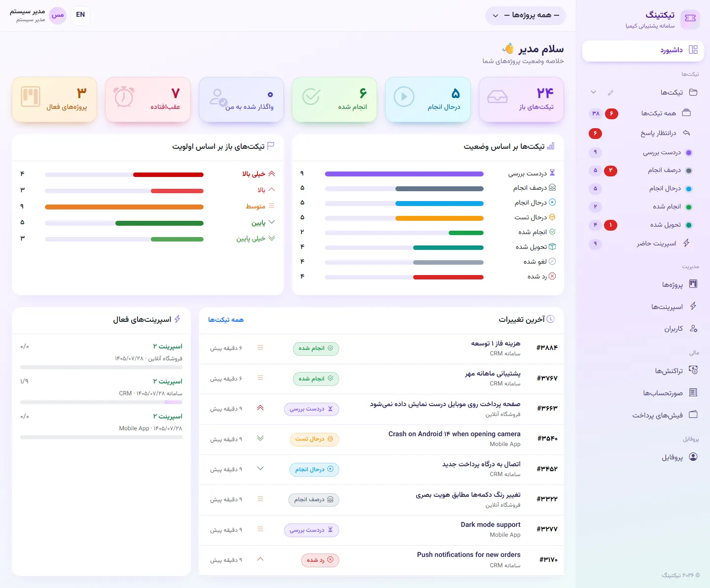Viewport: 710px width, 588px height.
Task: Click the خیلی بالا priority label
Action: click(x=253, y=174)
